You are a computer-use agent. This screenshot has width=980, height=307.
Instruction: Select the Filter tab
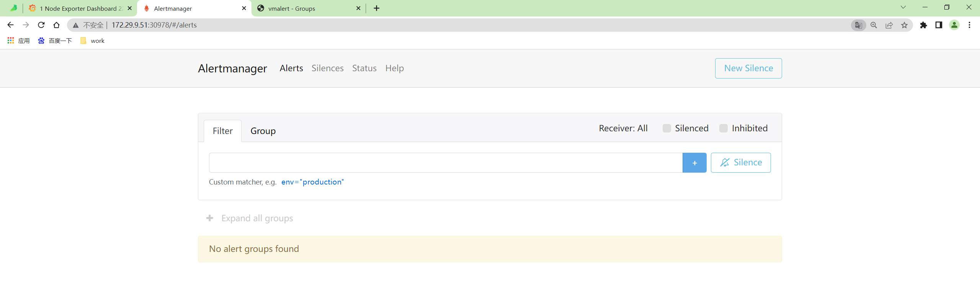tap(222, 131)
